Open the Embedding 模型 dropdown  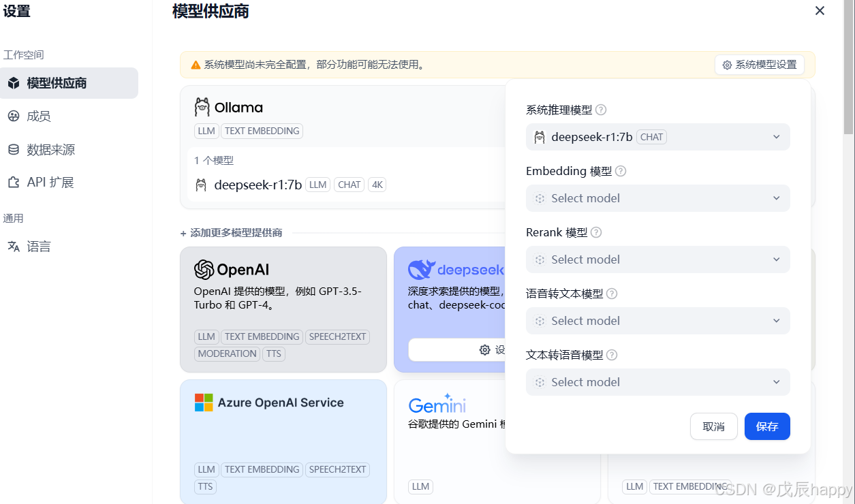coord(658,198)
